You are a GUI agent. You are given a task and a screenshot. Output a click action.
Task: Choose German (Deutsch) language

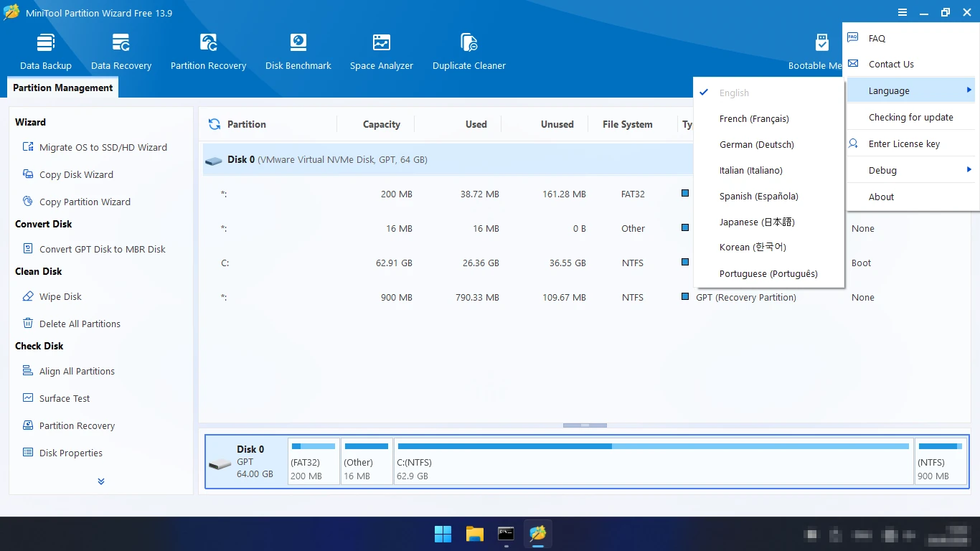click(768, 144)
